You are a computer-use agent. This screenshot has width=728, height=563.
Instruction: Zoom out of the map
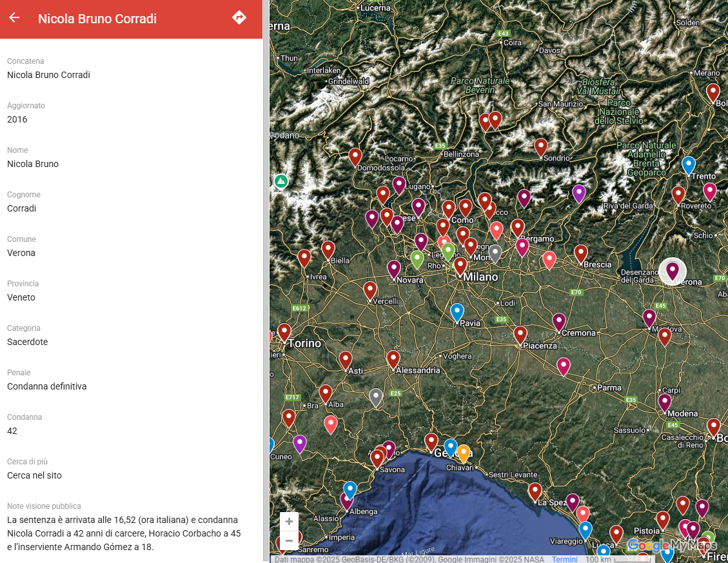pos(289,540)
